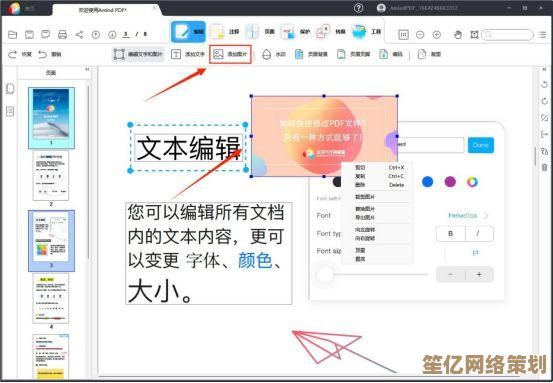This screenshot has height=383, width=553.
Task: Close the 欢迎使用Amind PDF document tab
Action: [x=154, y=8]
